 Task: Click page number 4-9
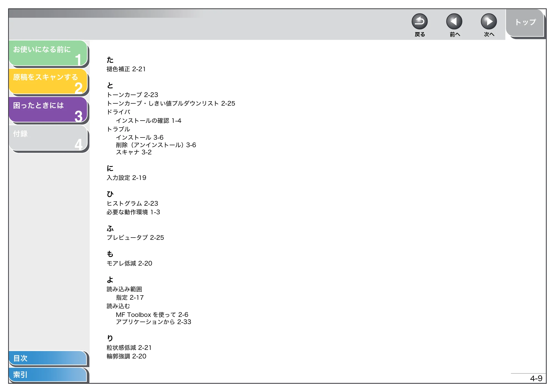(536, 378)
